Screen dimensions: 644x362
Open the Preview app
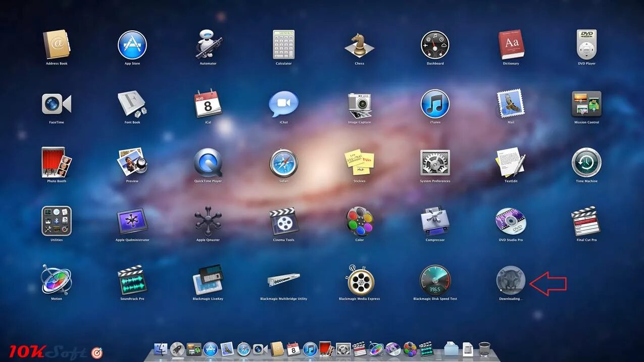pyautogui.click(x=132, y=163)
